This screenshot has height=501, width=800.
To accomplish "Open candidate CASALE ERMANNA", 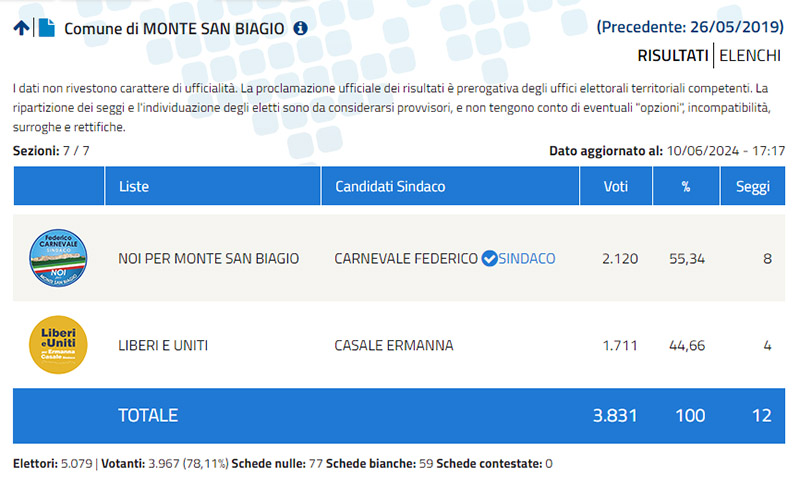I will pyautogui.click(x=394, y=346).
